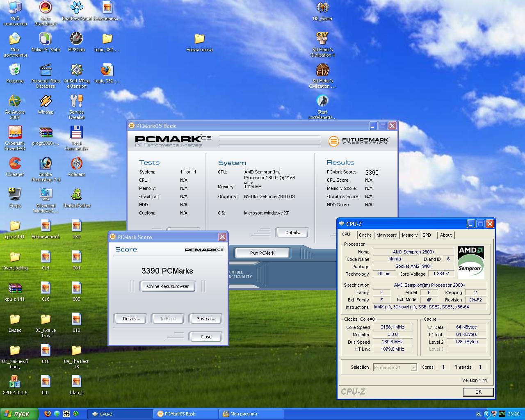Viewport: 525px width, 420px height.
Task: Open SPD tab in CPU-Z
Action: pyautogui.click(x=427, y=235)
